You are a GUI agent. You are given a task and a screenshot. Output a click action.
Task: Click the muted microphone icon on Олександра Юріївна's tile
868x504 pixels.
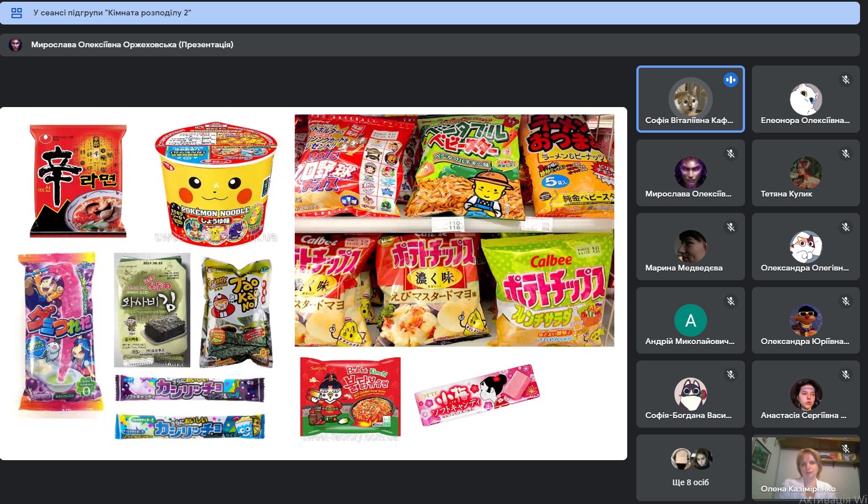846,301
